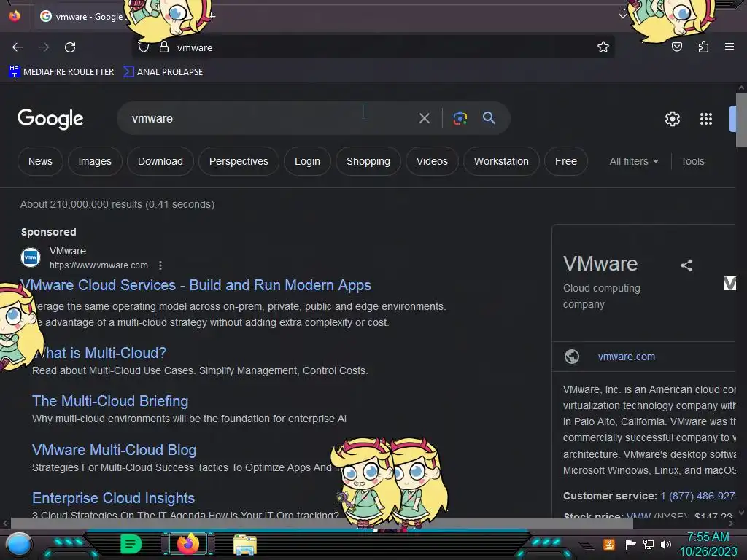The image size is (747, 560).
Task: Click the Google search input field
Action: pos(271,118)
